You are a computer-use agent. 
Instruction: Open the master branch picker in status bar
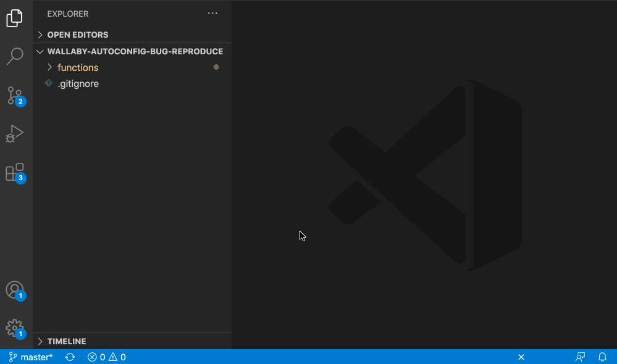point(28,357)
